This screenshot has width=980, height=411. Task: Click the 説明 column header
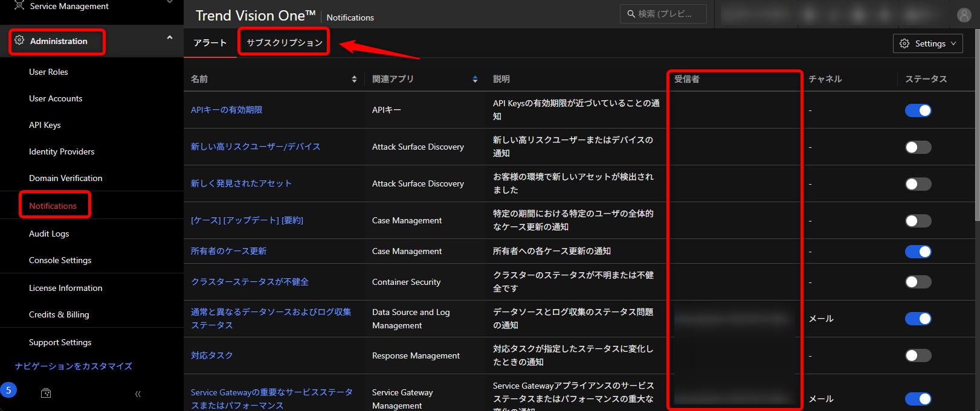501,79
